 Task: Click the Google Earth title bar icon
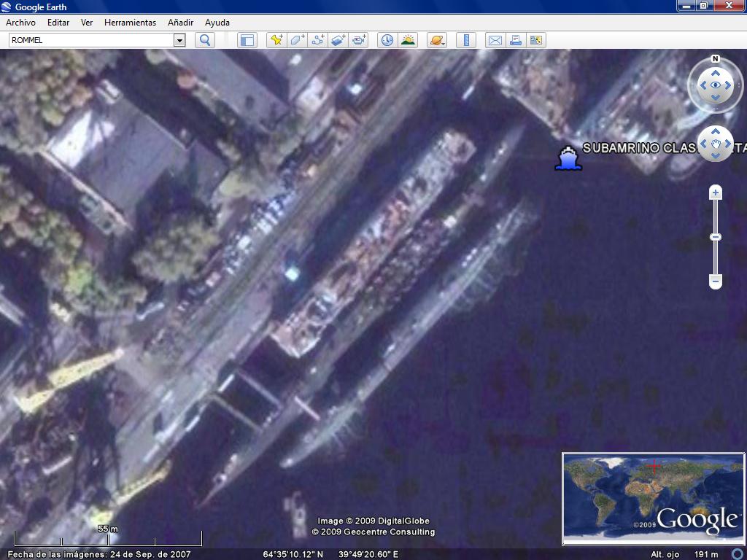click(x=6, y=7)
